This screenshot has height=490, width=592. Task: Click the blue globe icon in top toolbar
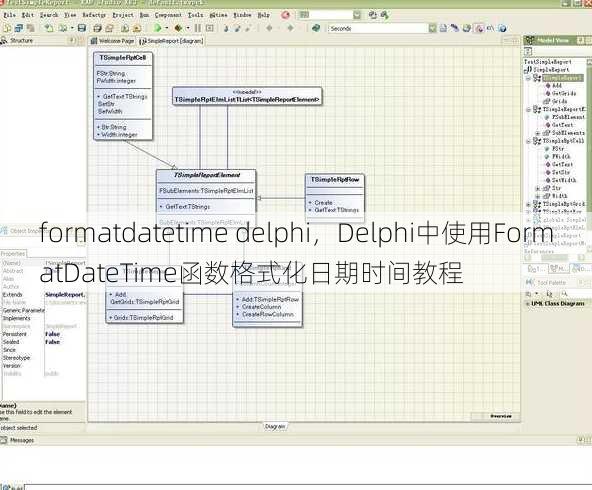[502, 28]
